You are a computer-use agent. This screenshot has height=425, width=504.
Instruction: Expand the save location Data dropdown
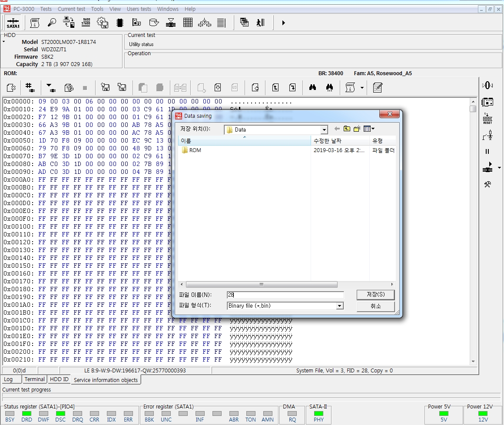324,130
